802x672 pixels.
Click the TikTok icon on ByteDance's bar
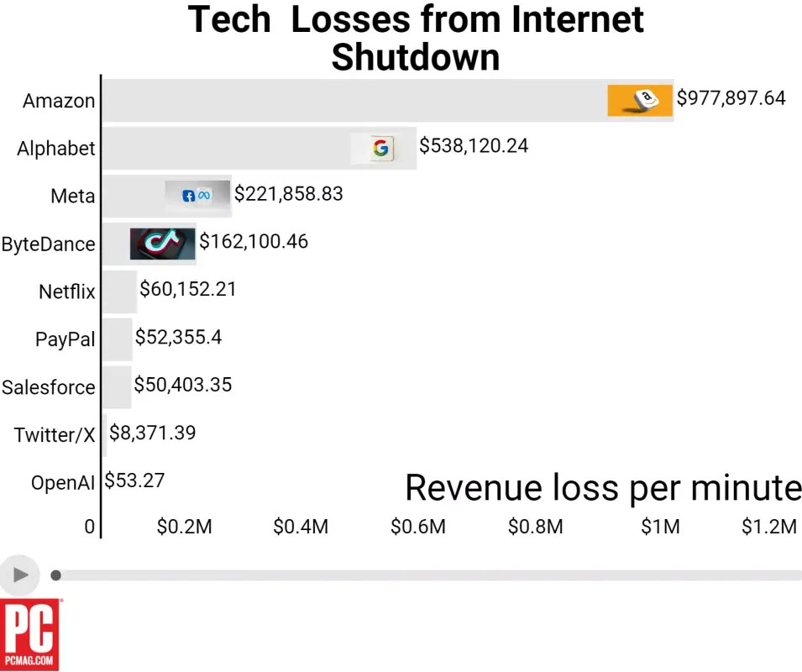(161, 244)
